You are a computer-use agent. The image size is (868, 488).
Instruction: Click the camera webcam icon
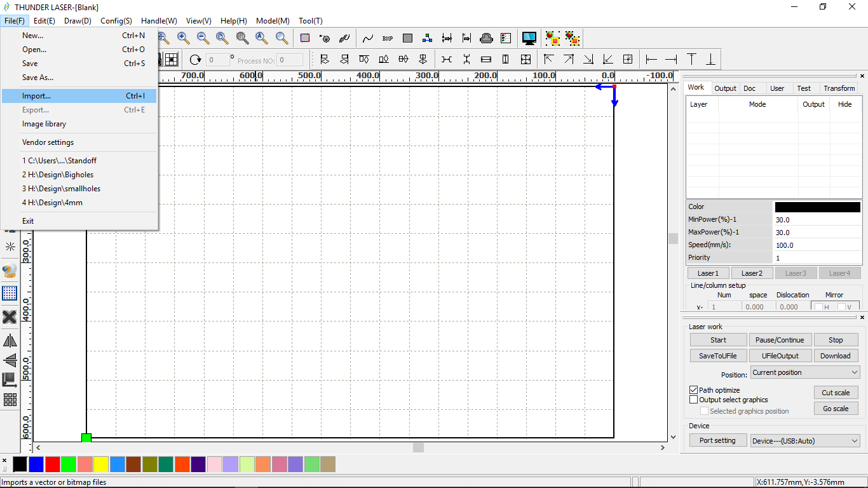[x=10, y=271]
